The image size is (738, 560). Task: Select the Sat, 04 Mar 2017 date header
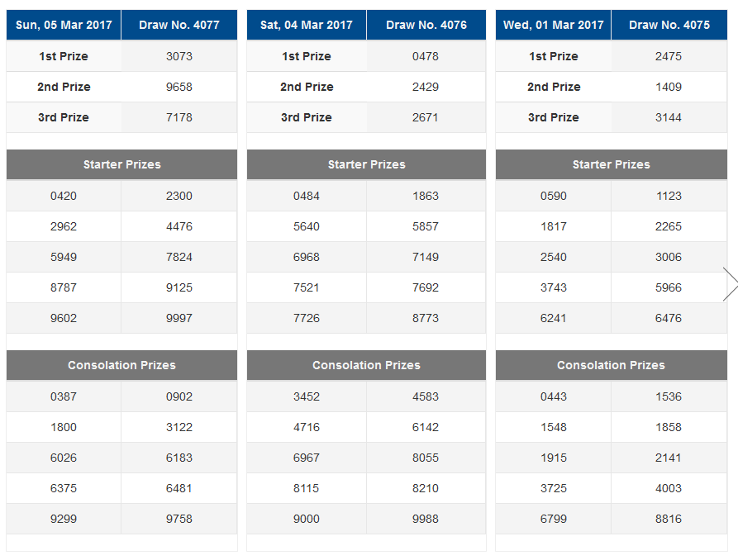pyautogui.click(x=307, y=25)
